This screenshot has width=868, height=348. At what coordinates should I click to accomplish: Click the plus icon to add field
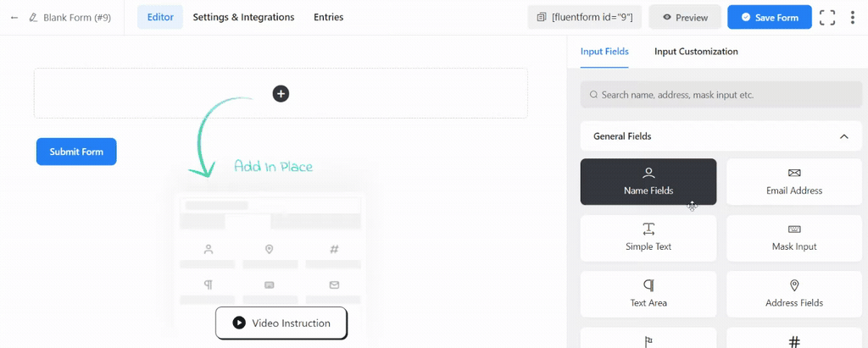point(281,93)
